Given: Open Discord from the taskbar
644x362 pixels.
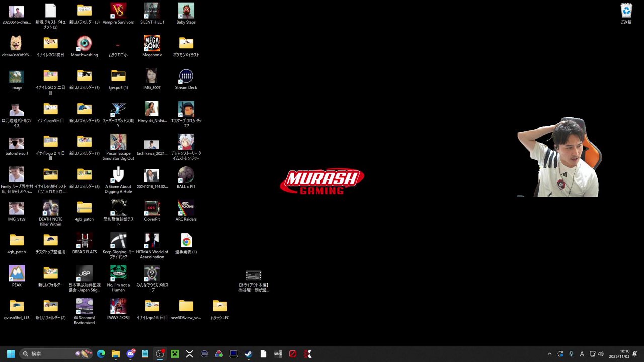Looking at the screenshot, I should click(131, 354).
